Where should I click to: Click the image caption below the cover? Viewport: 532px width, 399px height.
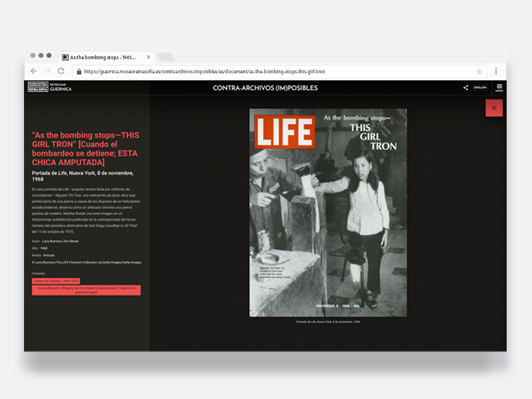click(328, 322)
